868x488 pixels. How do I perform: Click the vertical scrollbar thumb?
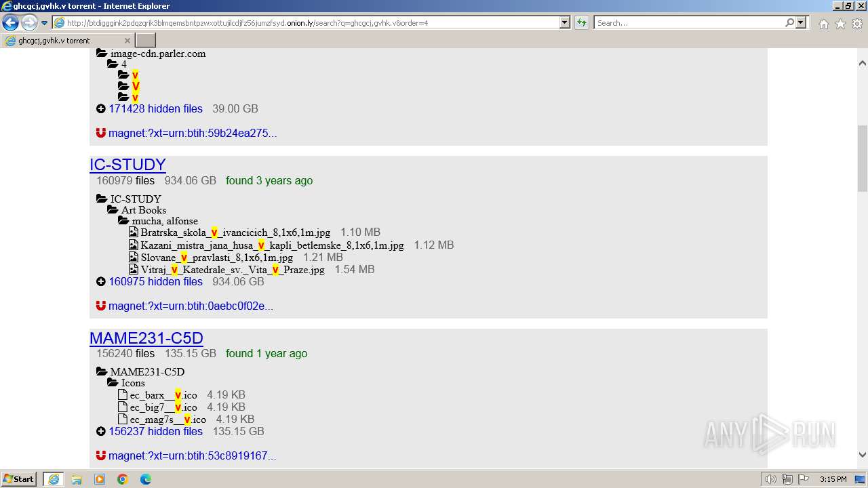[x=862, y=159]
